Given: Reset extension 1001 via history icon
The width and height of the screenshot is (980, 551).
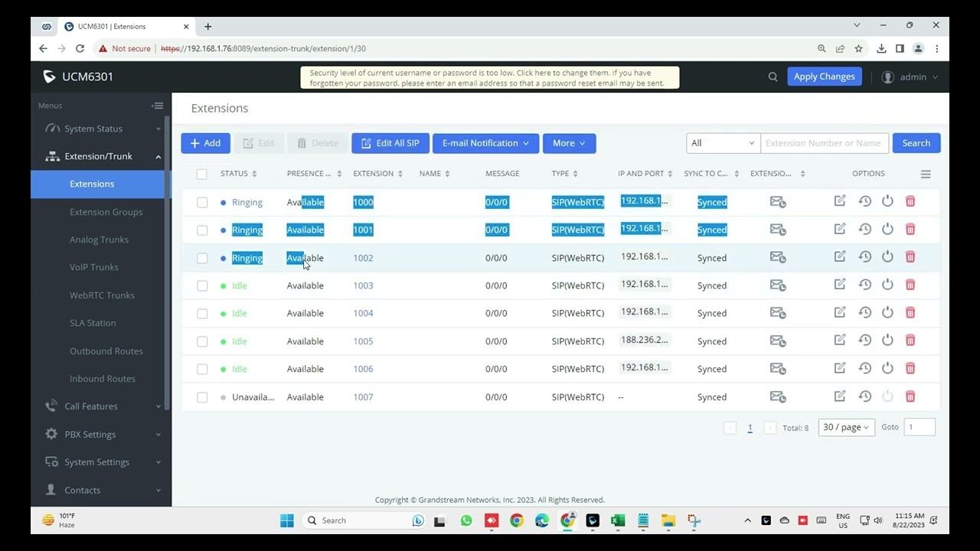Looking at the screenshot, I should click(x=864, y=230).
